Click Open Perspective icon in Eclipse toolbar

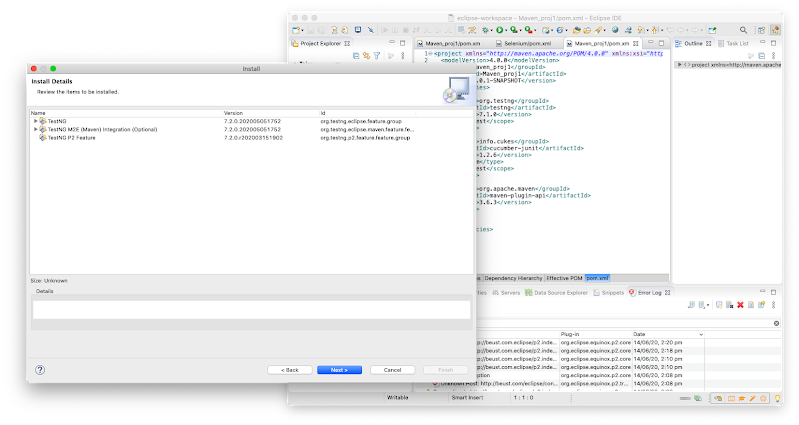click(761, 31)
